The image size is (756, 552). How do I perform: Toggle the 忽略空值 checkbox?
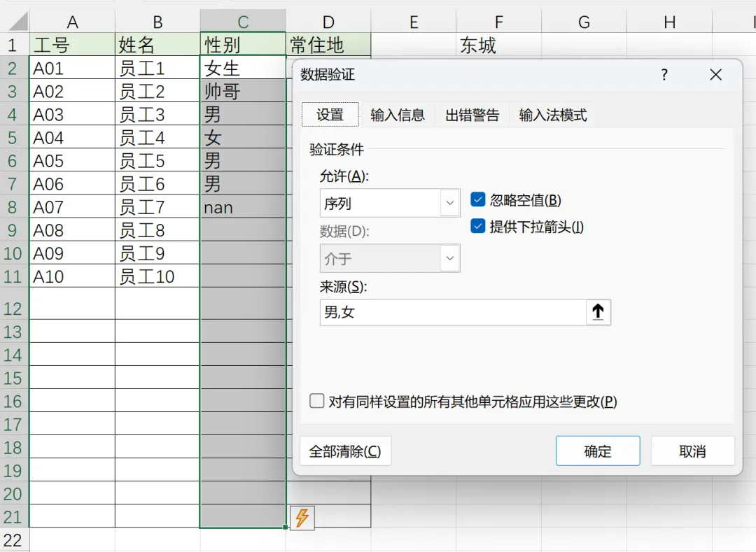[x=477, y=199]
